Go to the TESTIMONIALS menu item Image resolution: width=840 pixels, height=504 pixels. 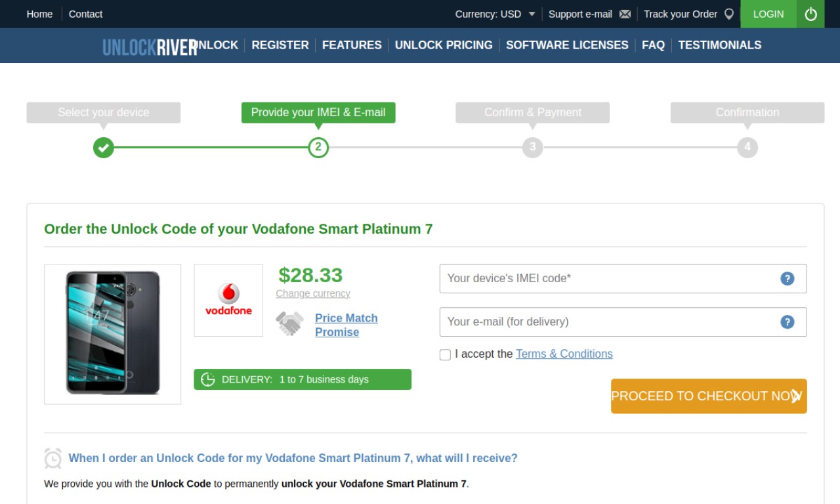click(x=720, y=45)
